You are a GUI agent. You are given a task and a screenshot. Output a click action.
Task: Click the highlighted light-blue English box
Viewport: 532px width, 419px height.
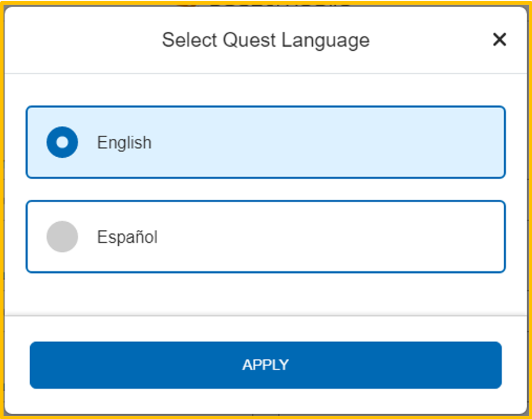click(265, 142)
